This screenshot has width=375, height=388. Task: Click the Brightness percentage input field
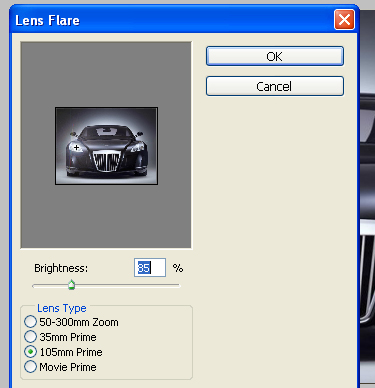pyautogui.click(x=150, y=268)
